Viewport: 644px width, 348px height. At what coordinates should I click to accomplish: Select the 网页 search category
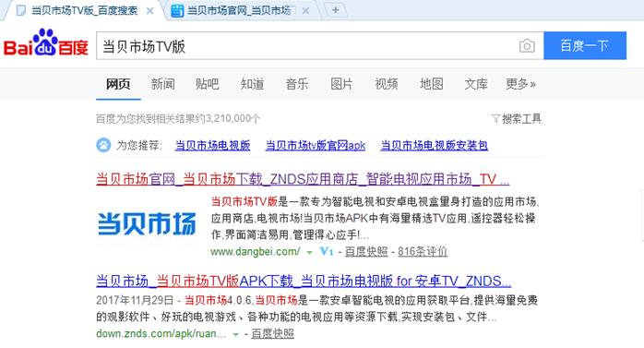(118, 84)
